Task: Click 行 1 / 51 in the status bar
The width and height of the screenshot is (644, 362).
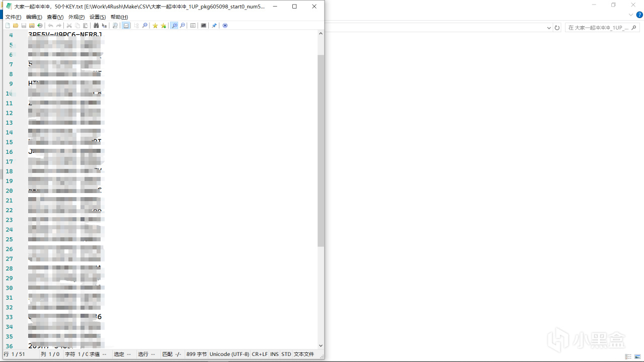Action: coord(14,354)
